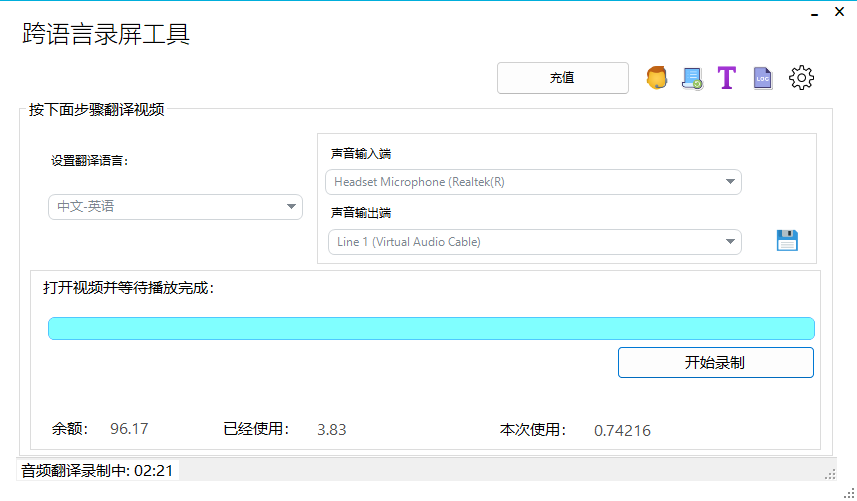Image resolution: width=857 pixels, height=501 pixels.
Task: Click the window resize grip corner
Action: coord(849,493)
